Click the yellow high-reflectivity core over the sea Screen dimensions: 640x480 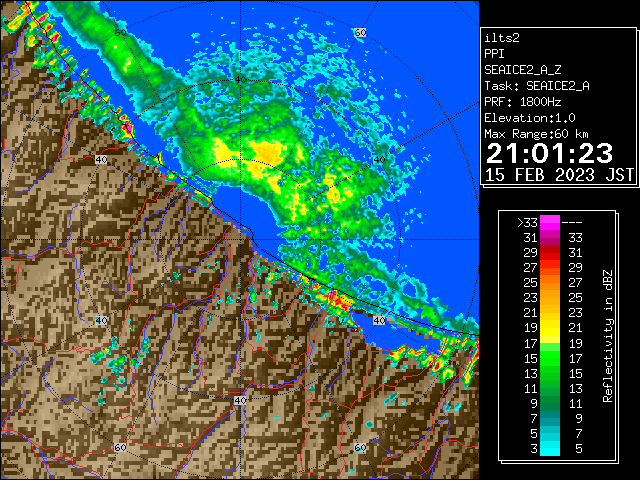click(267, 154)
